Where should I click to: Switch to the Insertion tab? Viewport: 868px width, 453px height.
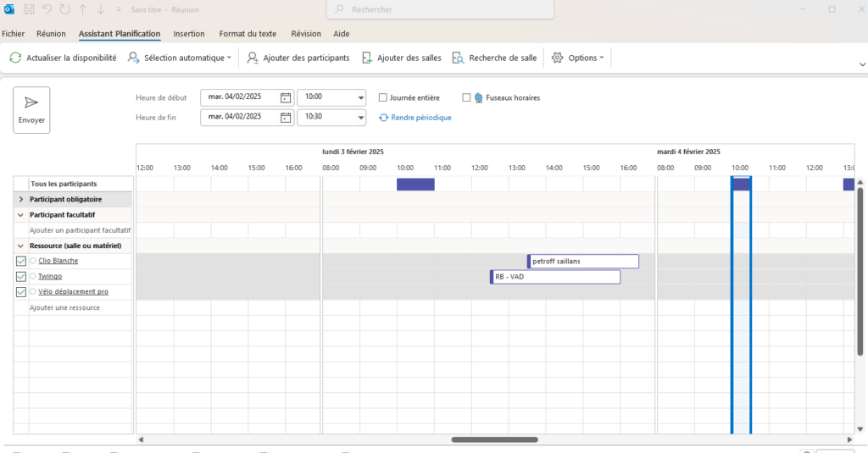click(189, 34)
